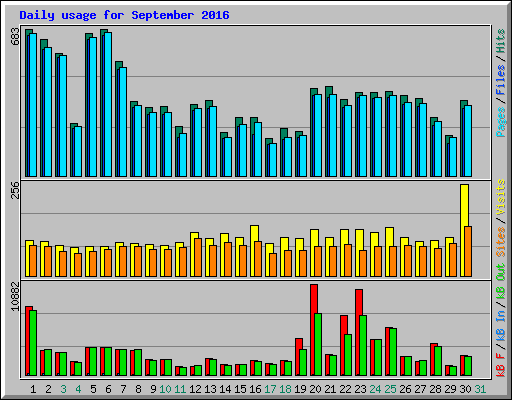
Task: Click day label 4 on x-axis
Action: click(x=78, y=389)
